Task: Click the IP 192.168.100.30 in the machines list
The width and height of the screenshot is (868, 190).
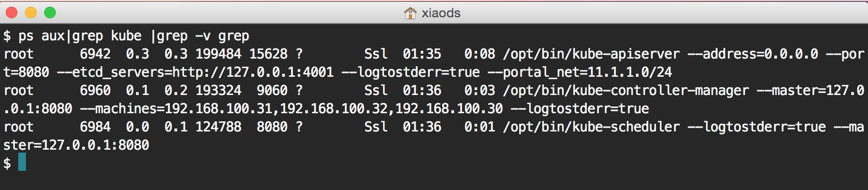Action: tap(449, 109)
